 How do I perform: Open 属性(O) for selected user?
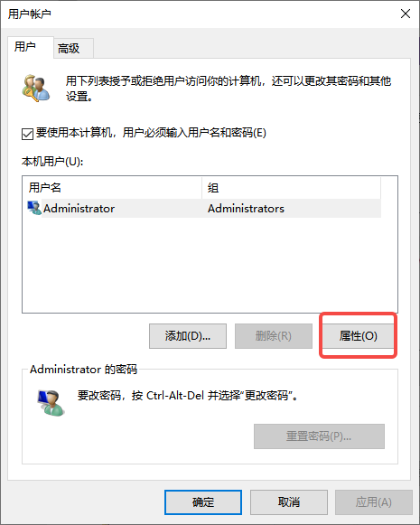point(358,336)
